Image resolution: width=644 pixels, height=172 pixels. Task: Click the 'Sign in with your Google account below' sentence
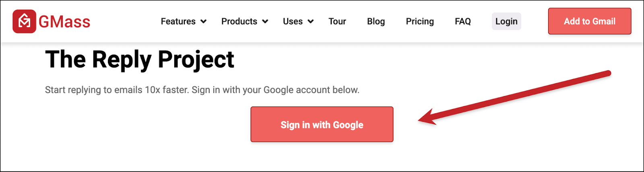pyautogui.click(x=275, y=90)
